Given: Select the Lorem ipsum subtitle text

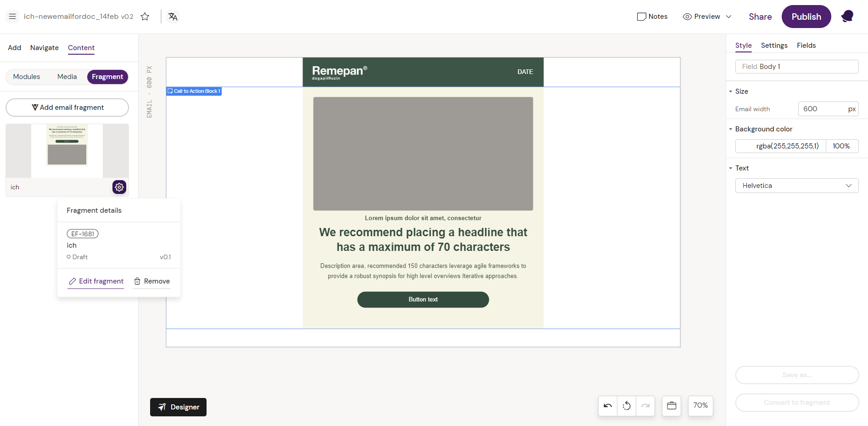Looking at the screenshot, I should click(x=423, y=218).
